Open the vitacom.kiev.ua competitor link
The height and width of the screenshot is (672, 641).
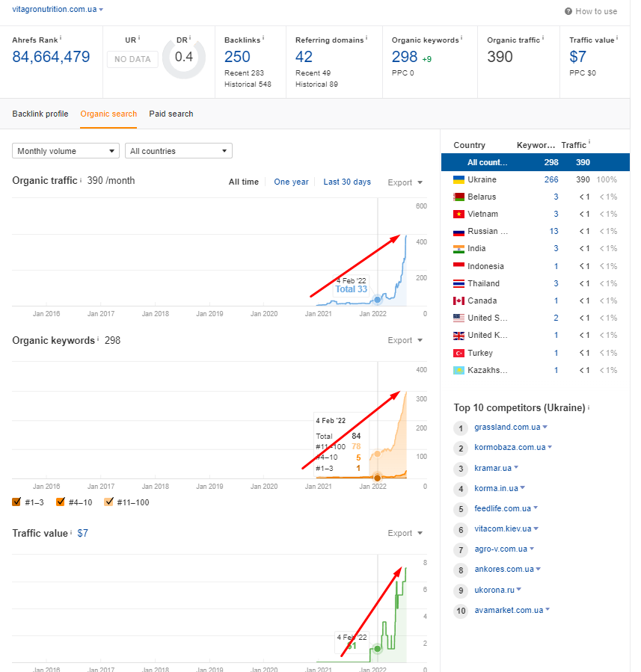point(503,529)
